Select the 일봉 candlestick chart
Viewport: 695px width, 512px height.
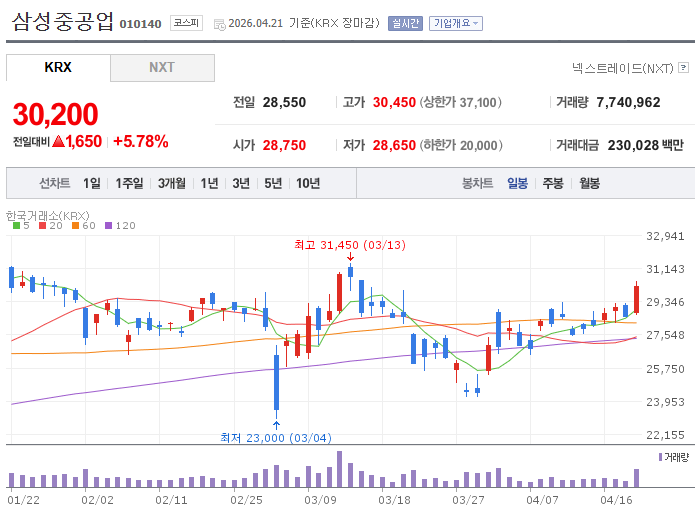coord(517,183)
